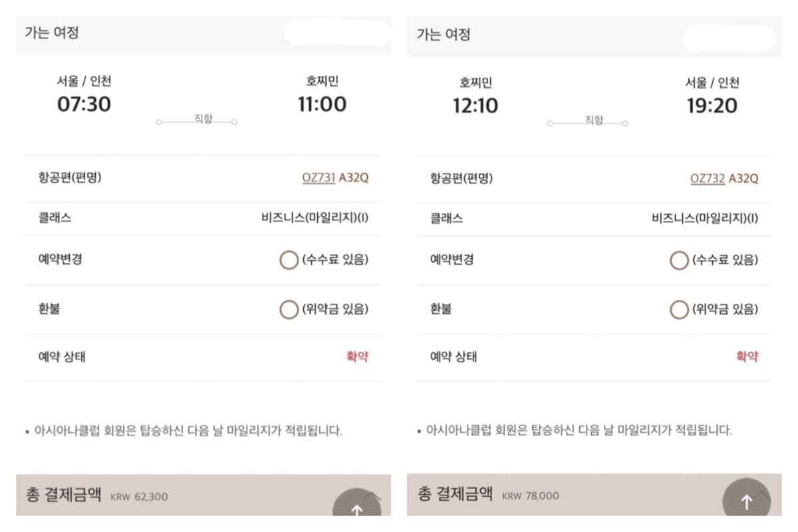The height and width of the screenshot is (532, 798).
Task: Click the A32Q aircraft link beside OZ732
Action: point(743,178)
